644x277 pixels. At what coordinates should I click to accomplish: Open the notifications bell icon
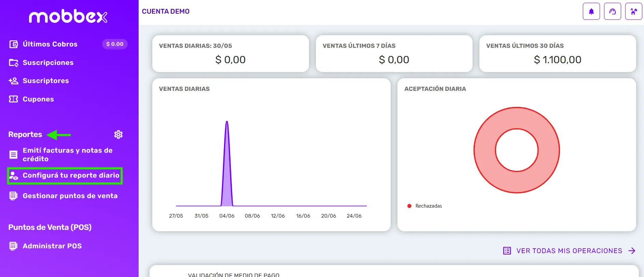(591, 12)
